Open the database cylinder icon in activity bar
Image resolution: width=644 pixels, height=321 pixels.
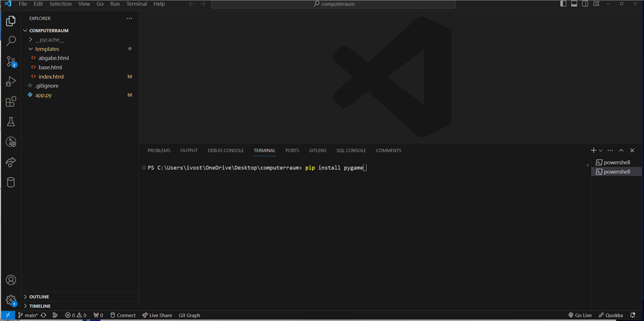pos(11,182)
